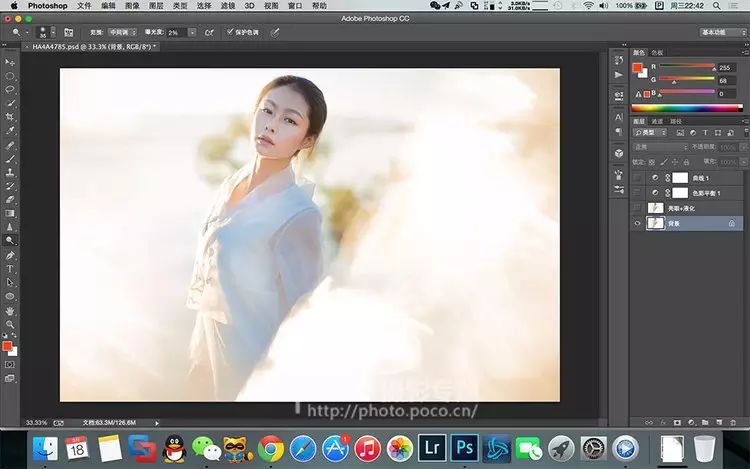Show the 色彩平衡 1 layer visibility
The width and height of the screenshot is (750, 469).
[x=637, y=193]
